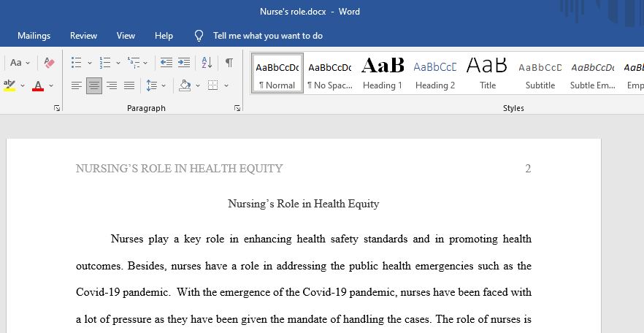Align text to the right
Viewport: 644px width, 333px height.
pos(112,85)
